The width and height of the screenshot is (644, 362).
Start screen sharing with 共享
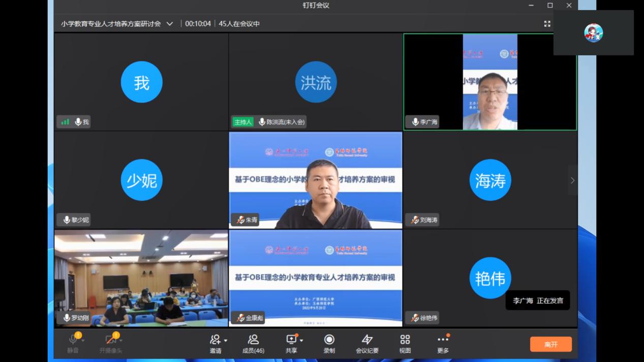[x=291, y=344]
